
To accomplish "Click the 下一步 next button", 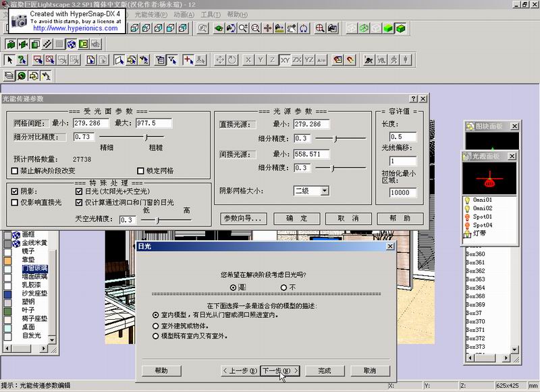I will pos(280,370).
